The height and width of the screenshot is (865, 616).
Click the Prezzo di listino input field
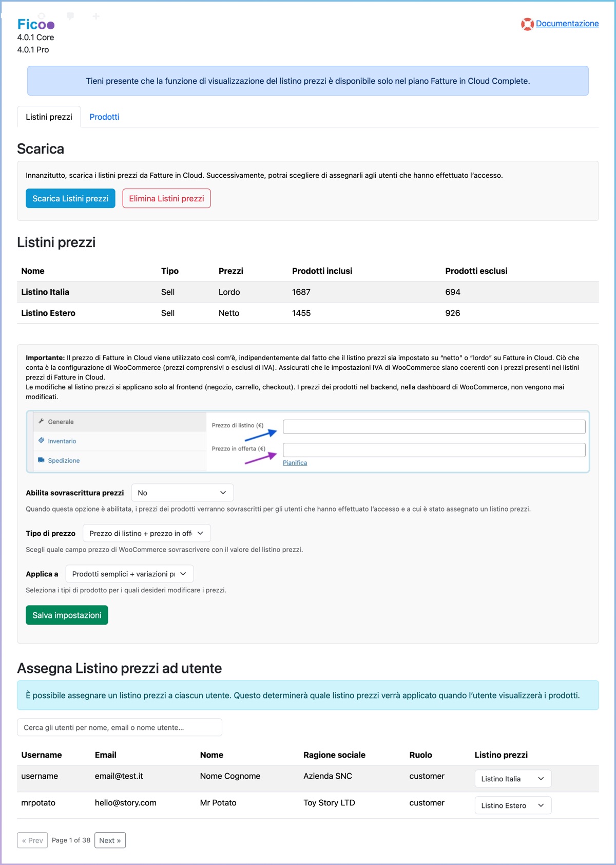point(434,426)
